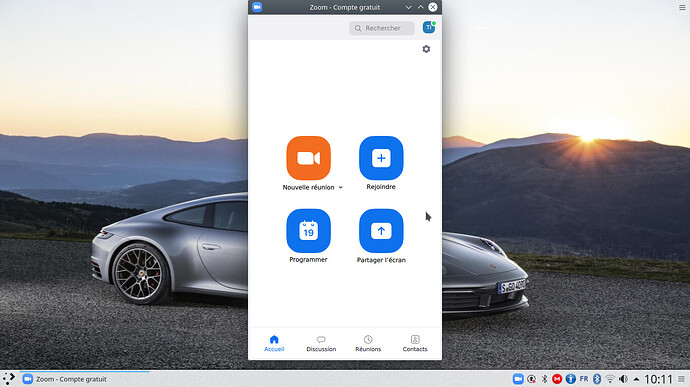The height and width of the screenshot is (387, 690).
Task: Click the blue info tray icon
Action: pyautogui.click(x=571, y=379)
